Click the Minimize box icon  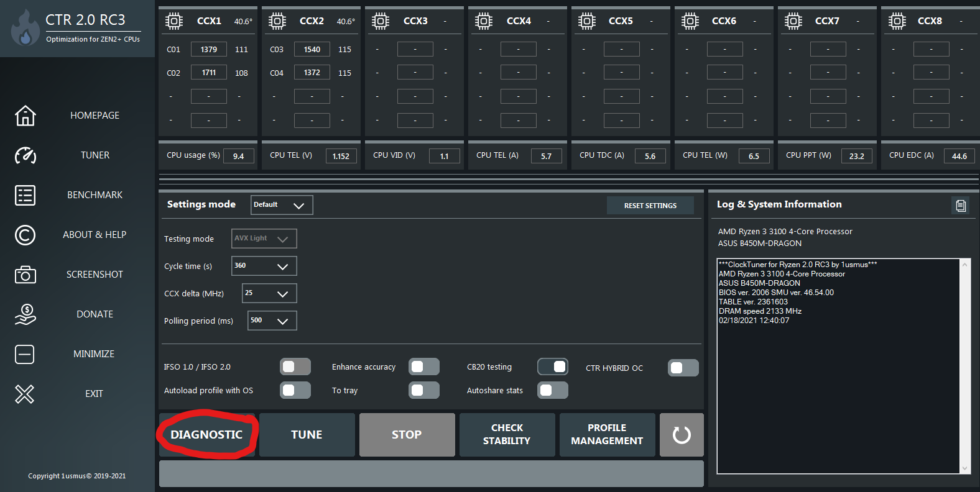click(25, 354)
